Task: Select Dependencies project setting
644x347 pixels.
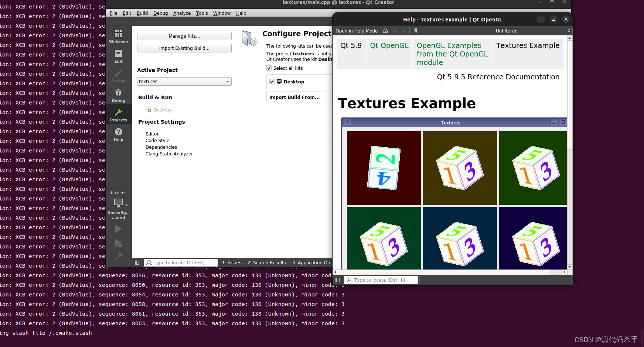Action: [x=161, y=147]
